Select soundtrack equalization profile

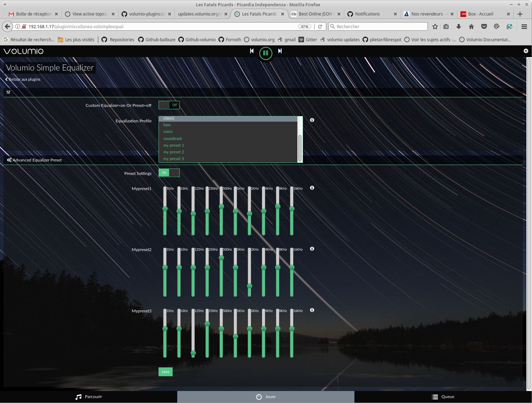[x=228, y=139]
